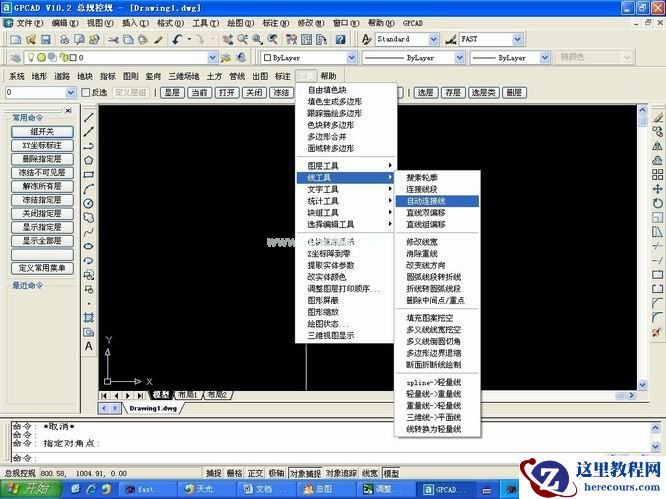Expand the 文字工具 submenu

click(346, 189)
